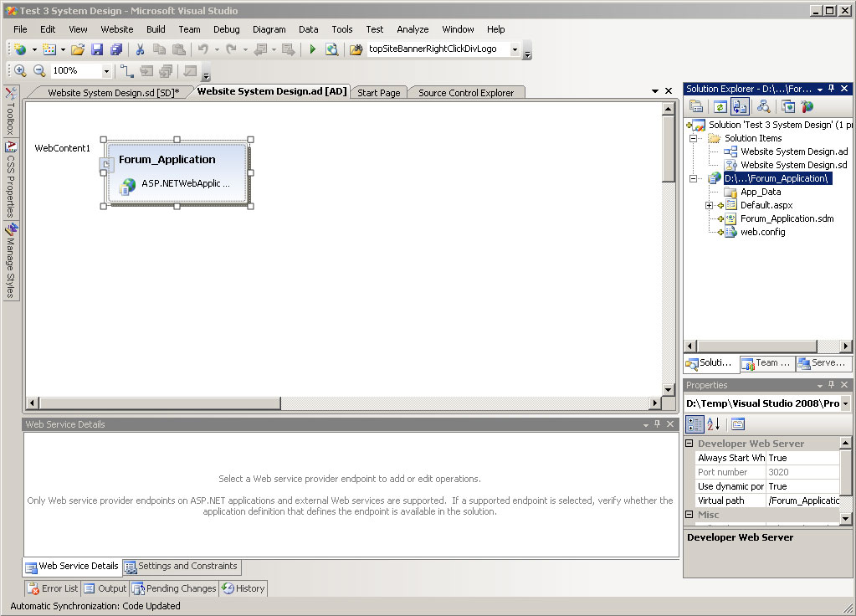This screenshot has height=616, width=856.
Task: Click the New Project toolbar icon
Action: click(x=21, y=49)
